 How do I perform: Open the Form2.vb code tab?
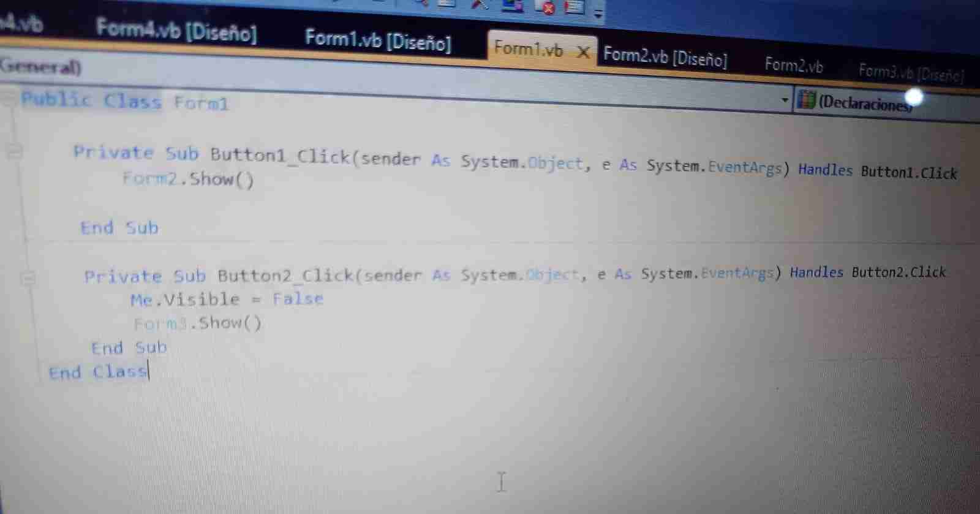point(794,65)
